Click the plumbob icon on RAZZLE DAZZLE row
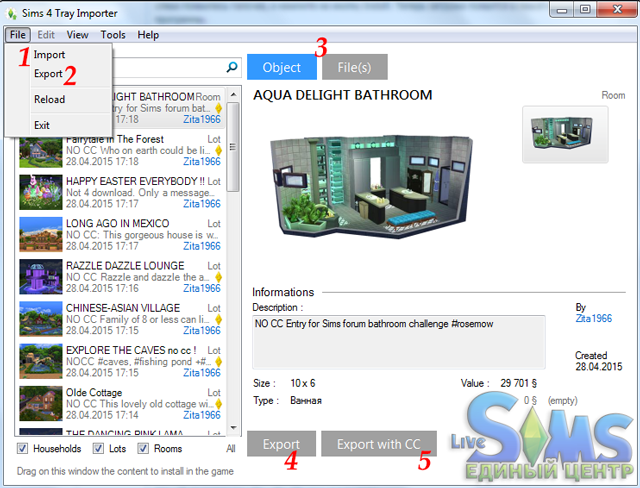Image resolution: width=640 pixels, height=488 pixels. click(x=218, y=277)
